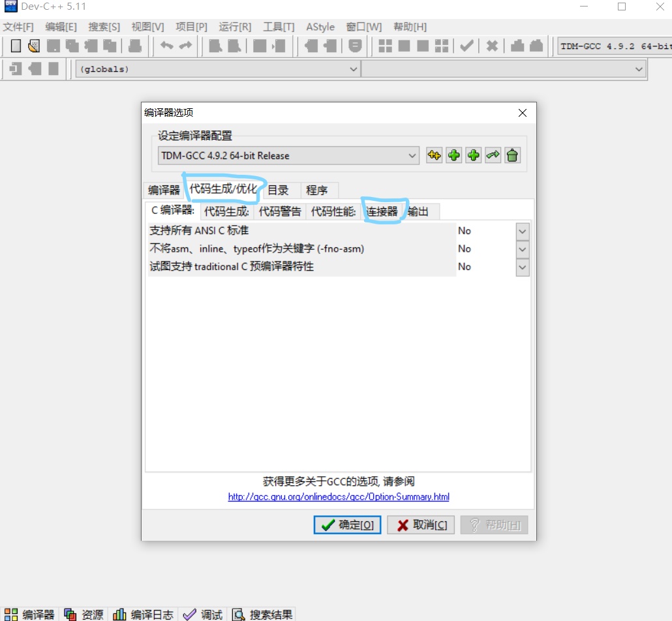Open the 视图[V] menu
The width and height of the screenshot is (672, 621).
(x=147, y=27)
